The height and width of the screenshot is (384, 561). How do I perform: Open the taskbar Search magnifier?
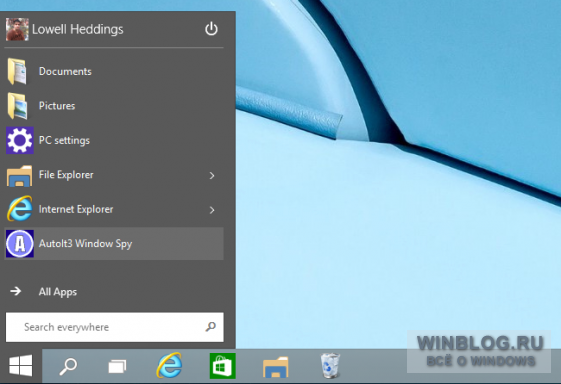68,366
